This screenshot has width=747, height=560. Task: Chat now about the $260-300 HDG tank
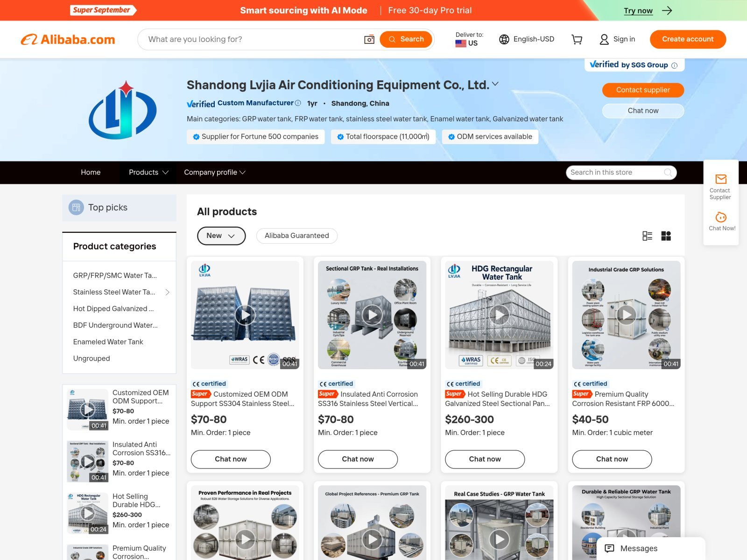(x=485, y=459)
